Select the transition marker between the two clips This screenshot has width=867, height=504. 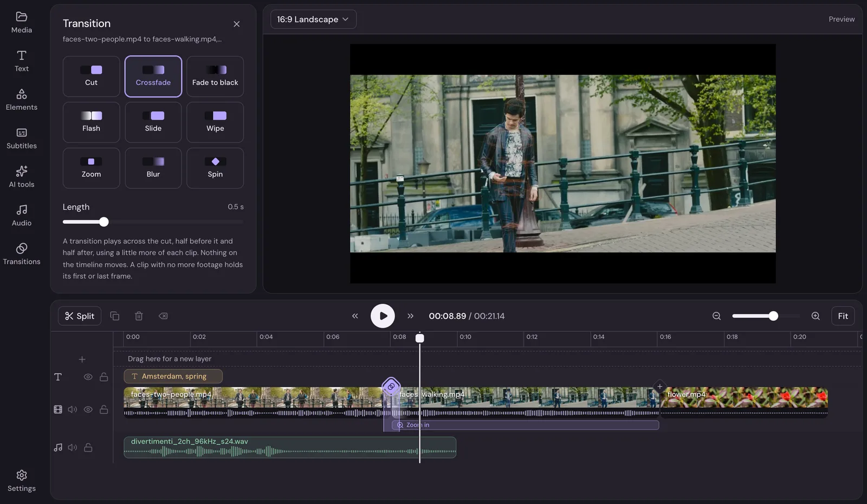click(x=391, y=387)
